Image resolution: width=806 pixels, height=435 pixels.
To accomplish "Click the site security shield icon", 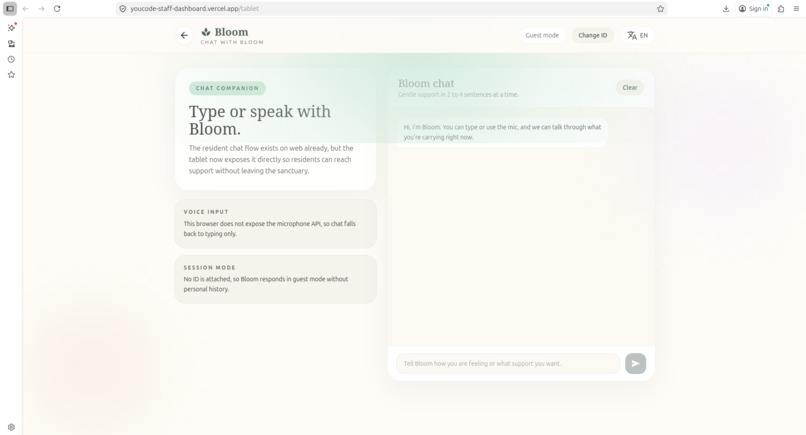I will pos(122,9).
